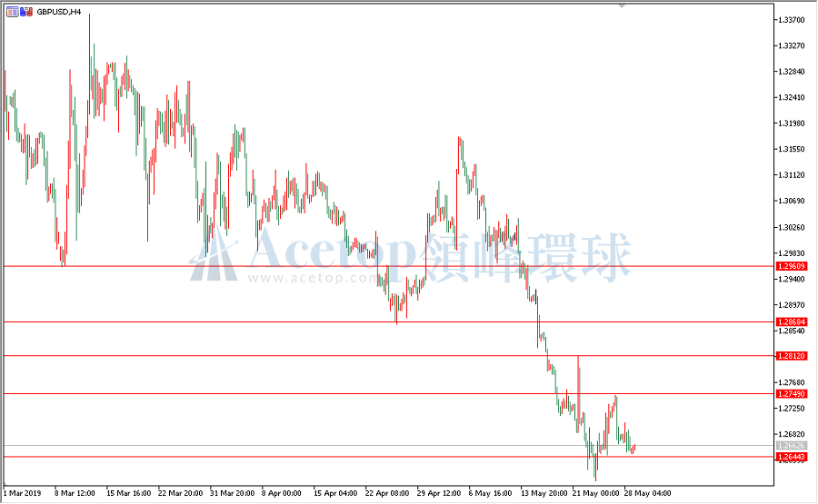Click the GBPUSD,H4 chart title

[x=59, y=12]
